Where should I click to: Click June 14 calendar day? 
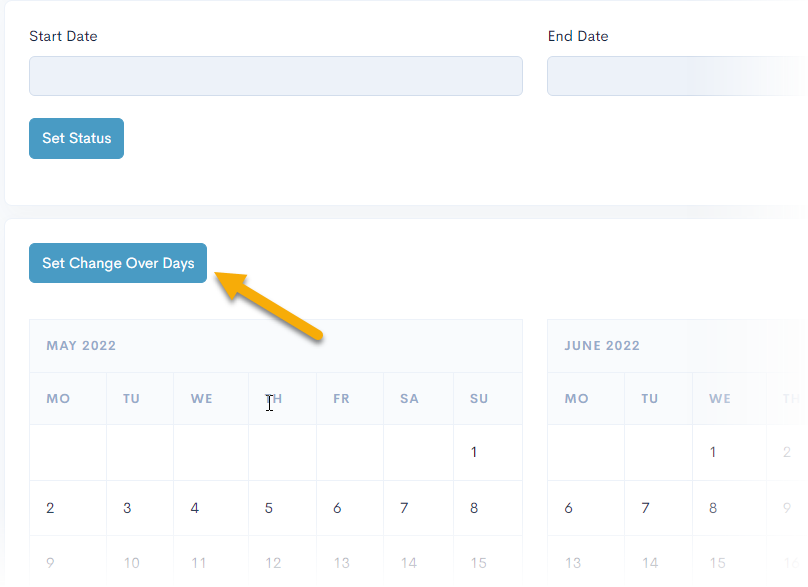(650, 563)
